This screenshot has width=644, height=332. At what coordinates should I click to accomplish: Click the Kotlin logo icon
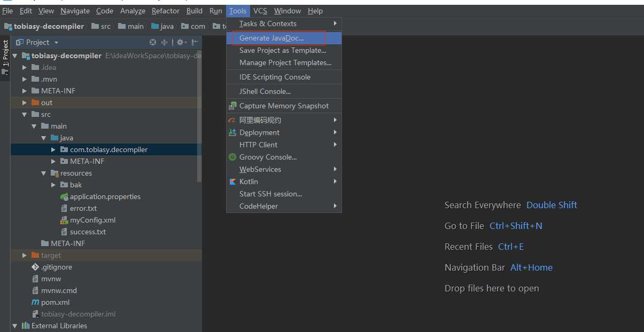click(x=232, y=181)
